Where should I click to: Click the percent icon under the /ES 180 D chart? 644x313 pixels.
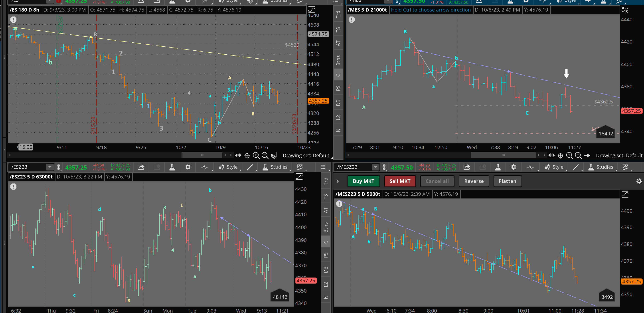click(274, 156)
